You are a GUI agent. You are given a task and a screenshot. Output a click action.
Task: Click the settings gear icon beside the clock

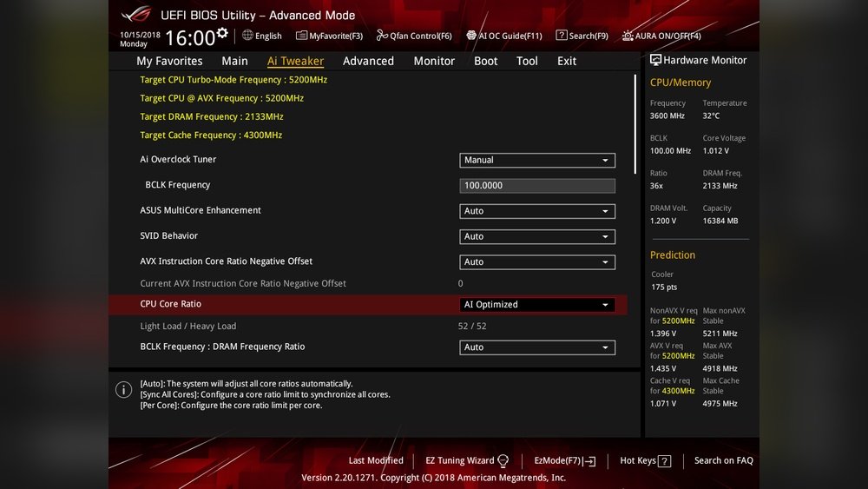click(222, 33)
